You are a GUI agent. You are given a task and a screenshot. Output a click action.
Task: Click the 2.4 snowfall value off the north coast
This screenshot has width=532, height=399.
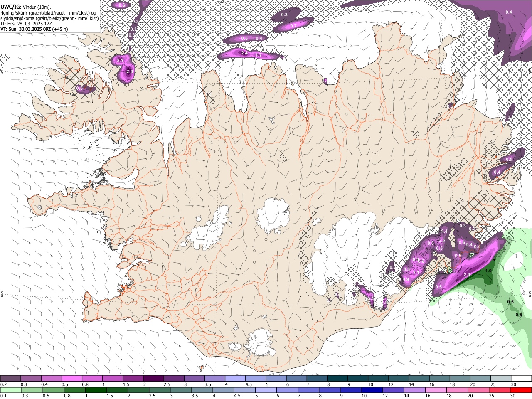coord(244,53)
